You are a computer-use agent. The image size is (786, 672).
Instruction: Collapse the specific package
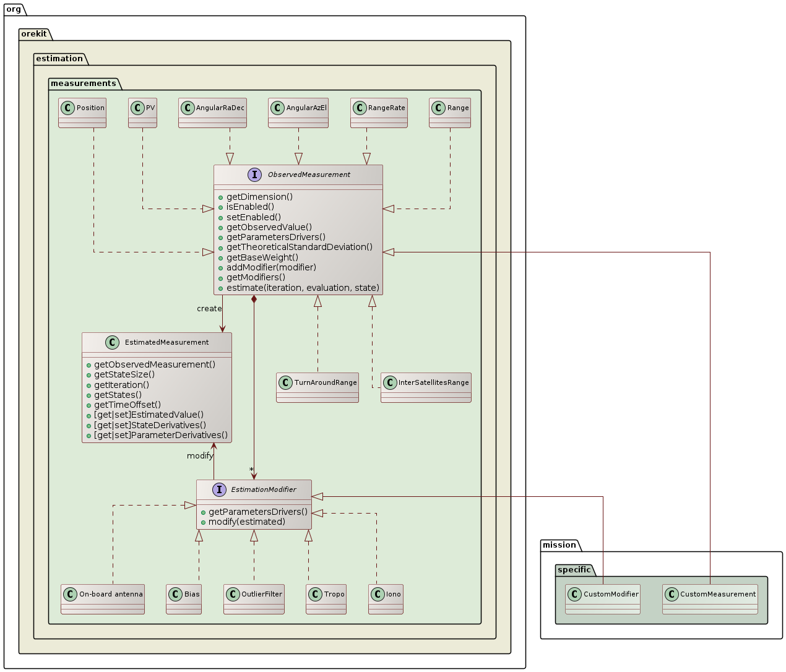click(x=574, y=570)
